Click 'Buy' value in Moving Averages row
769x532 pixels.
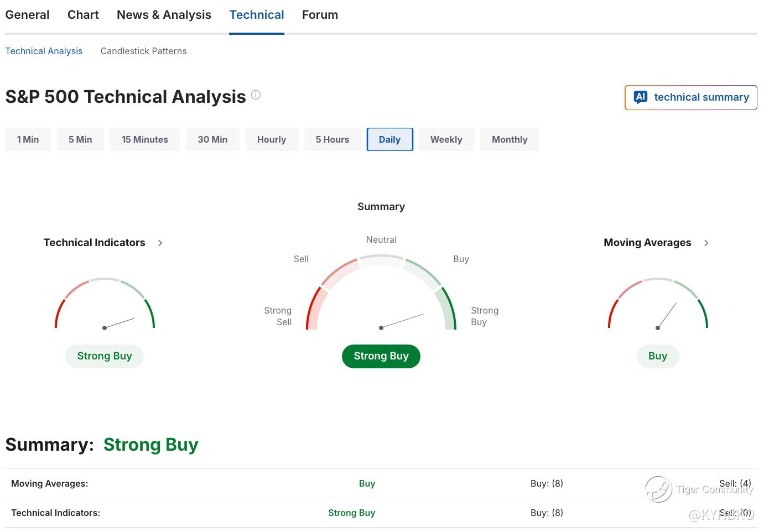pos(367,483)
